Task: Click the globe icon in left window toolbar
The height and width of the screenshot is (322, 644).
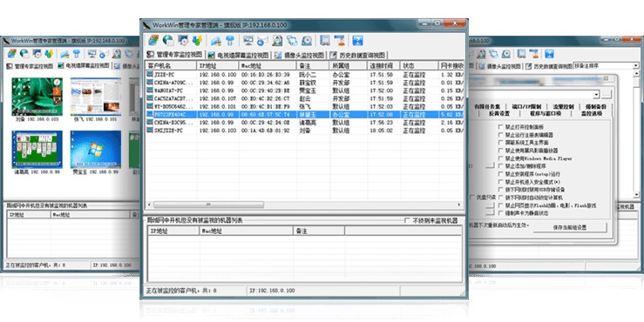Action: tap(24, 54)
